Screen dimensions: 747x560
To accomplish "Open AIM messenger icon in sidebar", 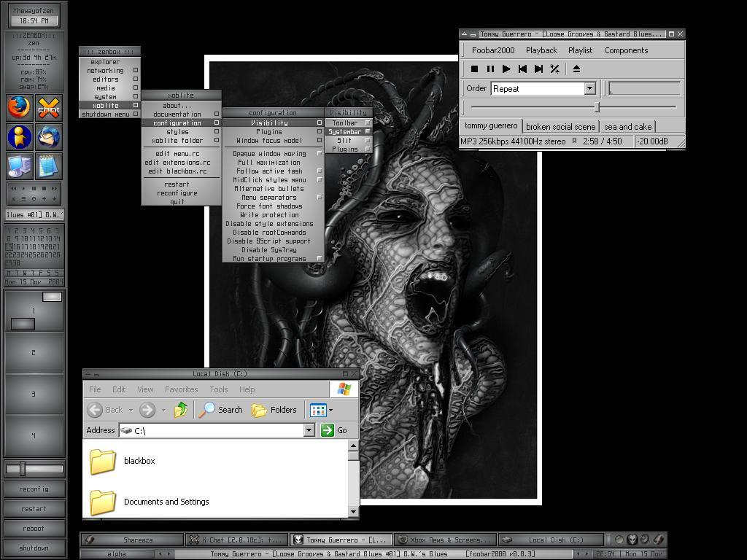I will click(x=19, y=136).
